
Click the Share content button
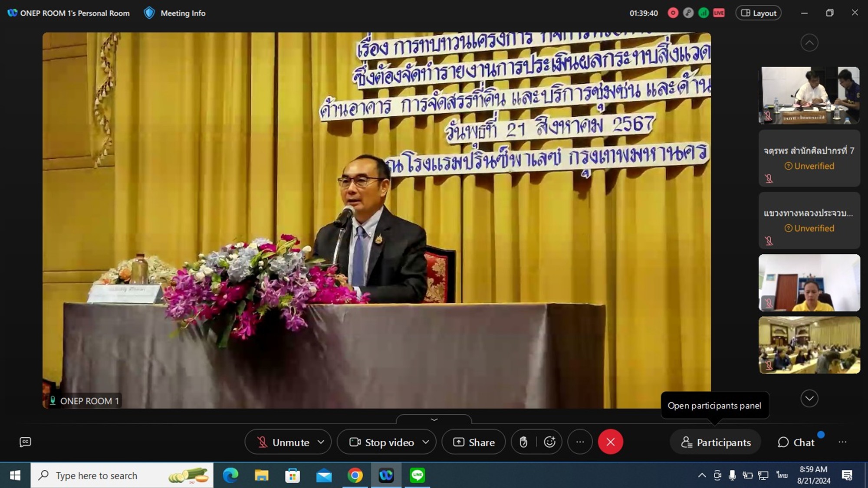pyautogui.click(x=473, y=442)
